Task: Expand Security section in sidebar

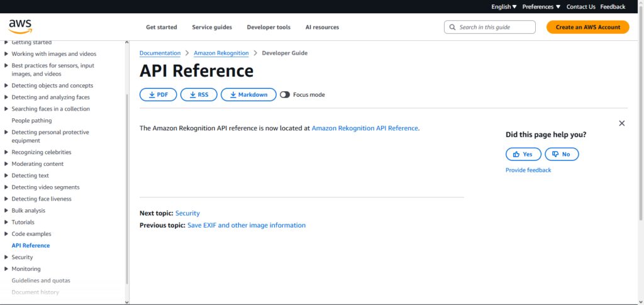Action: [6, 257]
